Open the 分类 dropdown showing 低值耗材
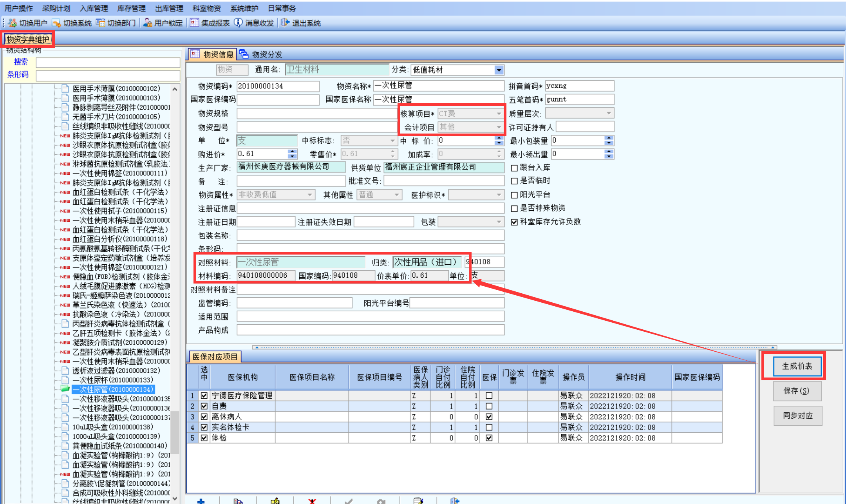Viewport: 846px width, 504px height. click(499, 70)
